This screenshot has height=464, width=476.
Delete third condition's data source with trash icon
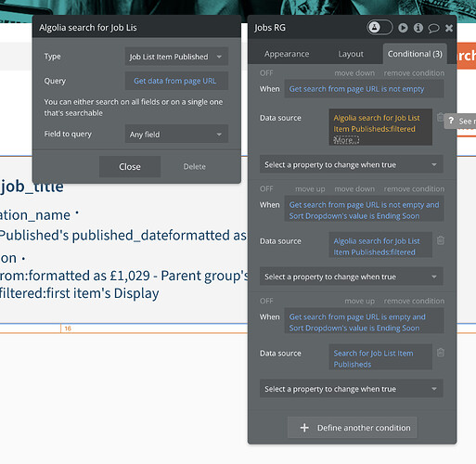[x=441, y=352]
